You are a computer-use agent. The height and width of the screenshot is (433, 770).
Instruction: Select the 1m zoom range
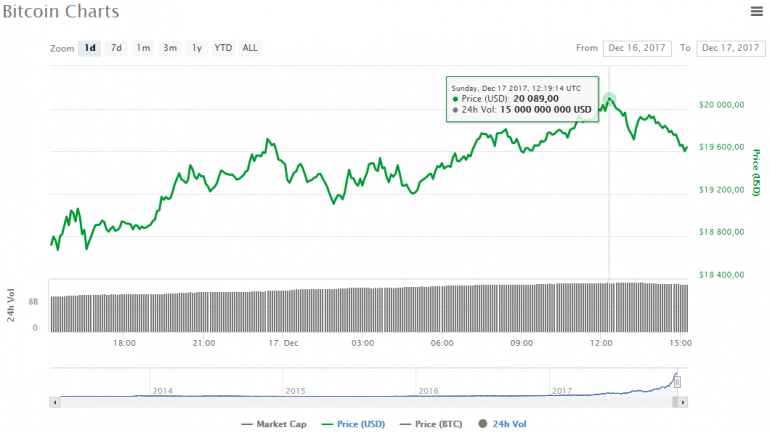tap(143, 48)
